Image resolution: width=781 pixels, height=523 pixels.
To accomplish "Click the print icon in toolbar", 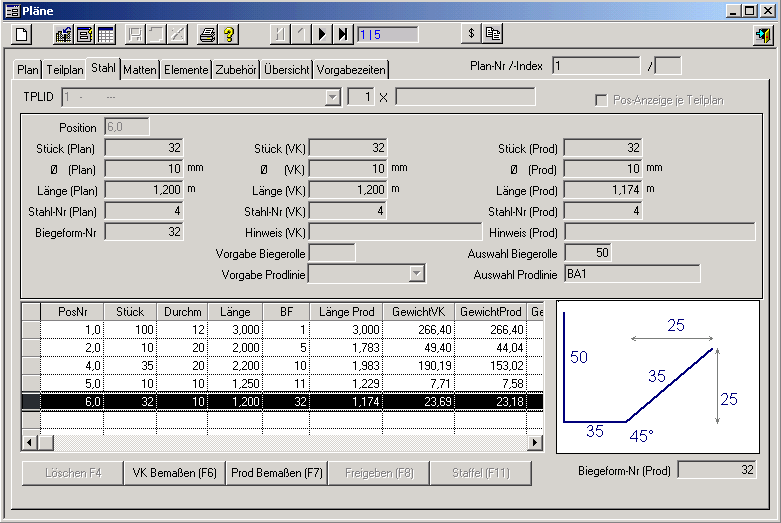I will (207, 34).
